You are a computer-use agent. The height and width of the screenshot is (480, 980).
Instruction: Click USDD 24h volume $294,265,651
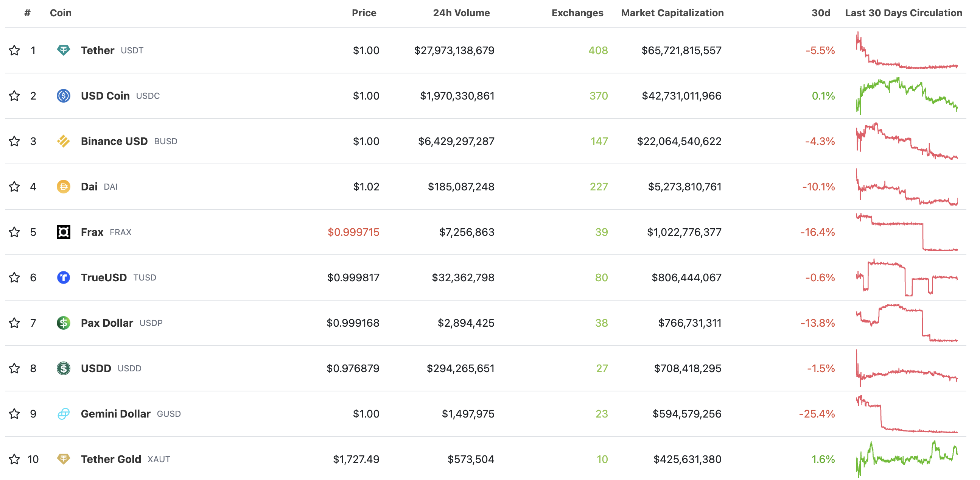coord(460,368)
